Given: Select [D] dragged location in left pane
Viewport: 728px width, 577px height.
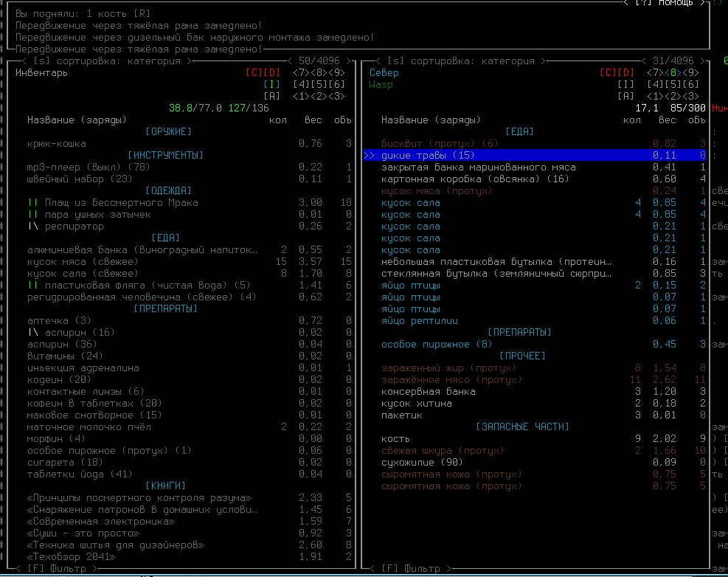Looking at the screenshot, I should tap(272, 72).
